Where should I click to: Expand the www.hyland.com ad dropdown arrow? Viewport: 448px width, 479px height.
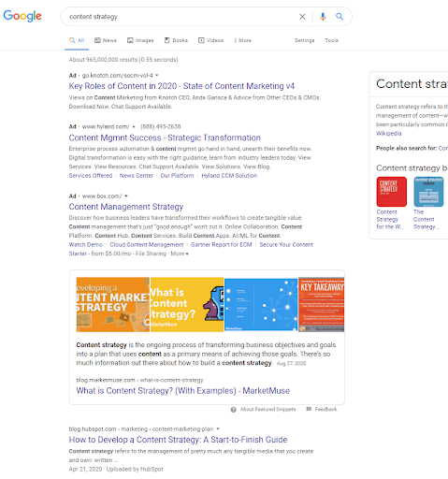pyautogui.click(x=134, y=126)
